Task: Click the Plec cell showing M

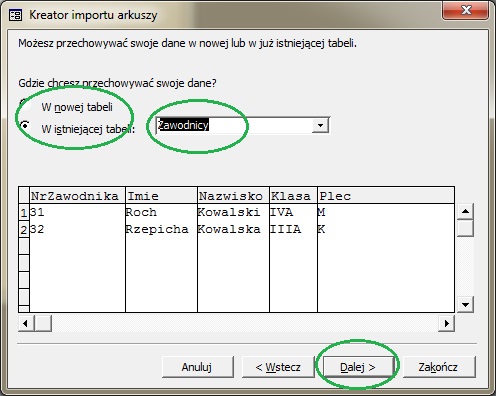Action: [386, 212]
